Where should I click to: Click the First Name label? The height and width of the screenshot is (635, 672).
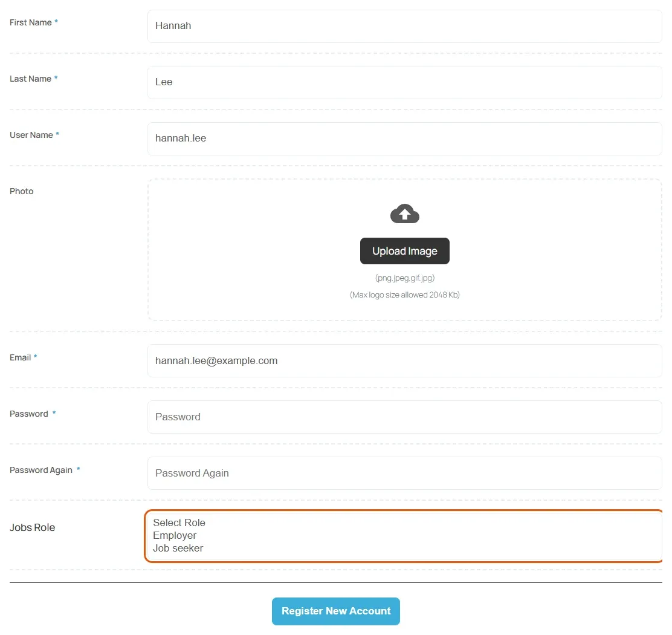click(x=30, y=22)
